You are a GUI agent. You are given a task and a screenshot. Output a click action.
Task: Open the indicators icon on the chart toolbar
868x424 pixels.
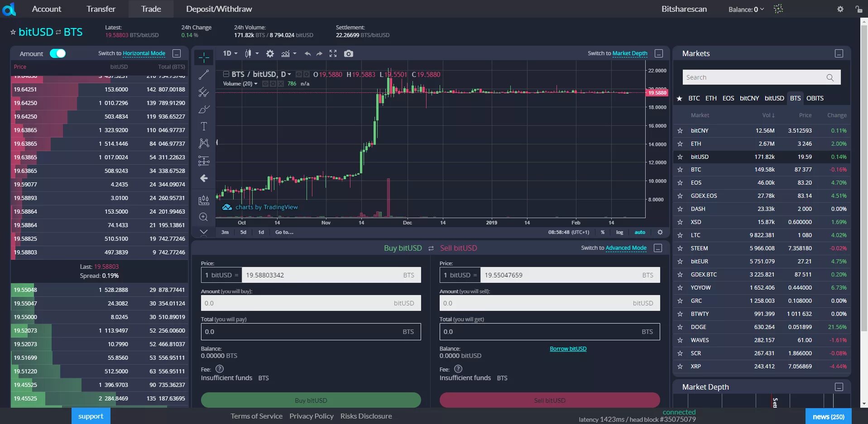286,53
